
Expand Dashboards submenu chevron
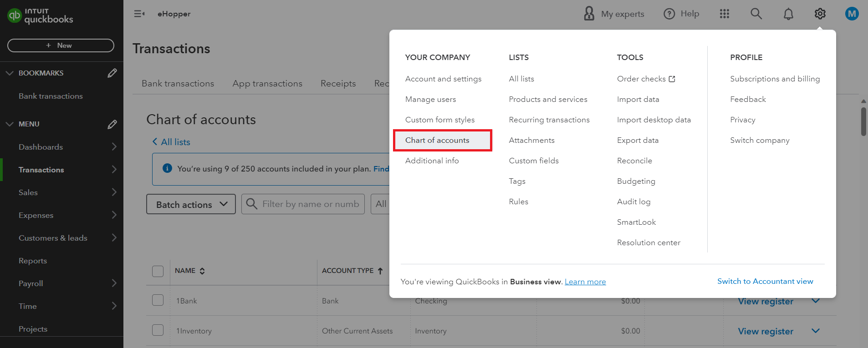[114, 146]
